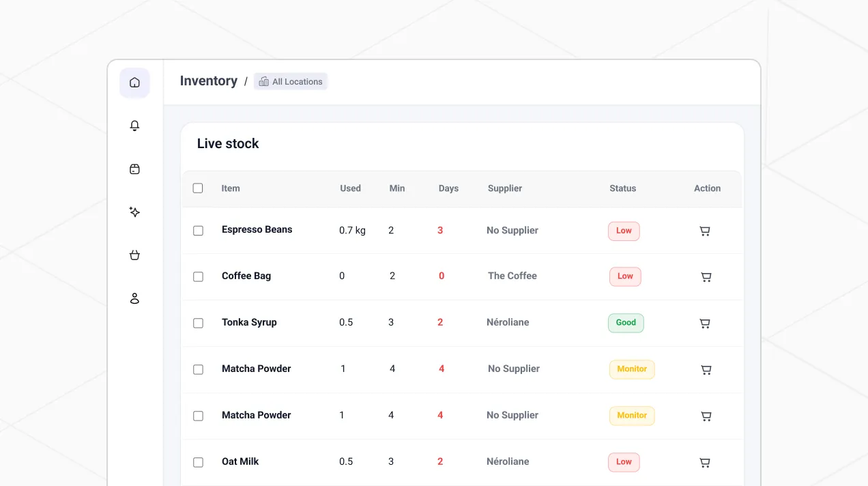Click Néroliane supplier in Tonka Syrup row
Screen dimensions: 868x486
[508, 322]
